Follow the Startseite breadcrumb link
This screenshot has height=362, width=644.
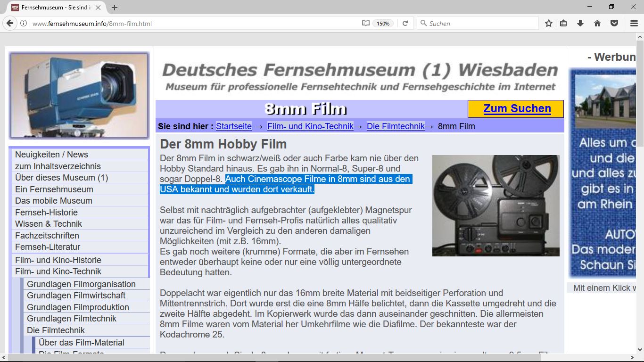click(x=234, y=126)
